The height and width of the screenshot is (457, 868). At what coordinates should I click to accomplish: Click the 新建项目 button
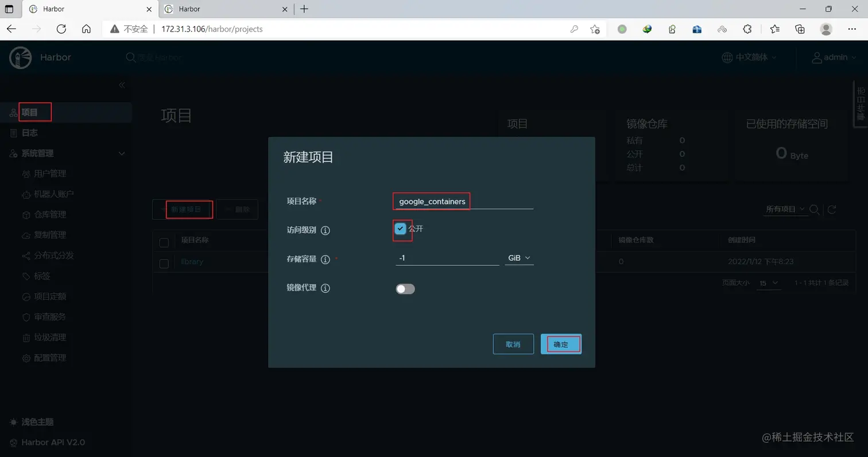184,210
